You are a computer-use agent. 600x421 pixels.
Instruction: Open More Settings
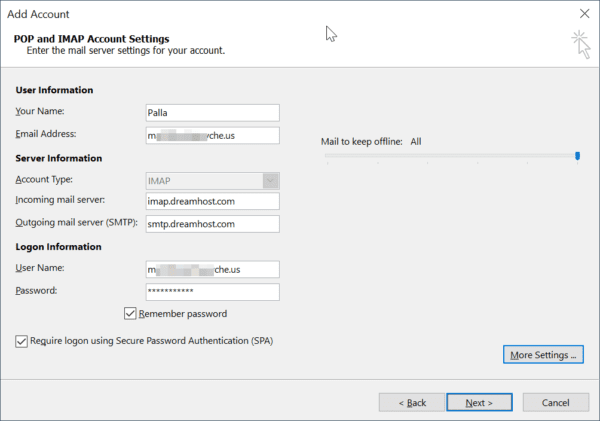[542, 354]
